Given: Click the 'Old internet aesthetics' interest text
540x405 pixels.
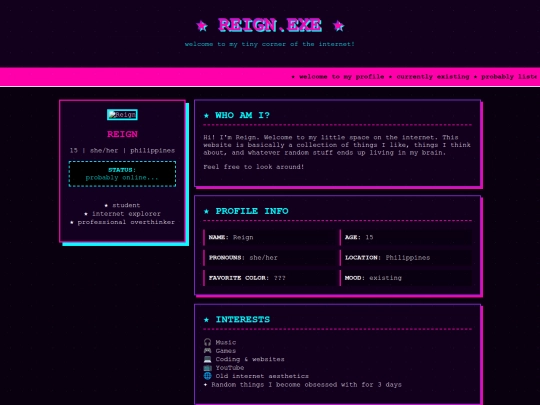Looking at the screenshot, I should (262, 376).
